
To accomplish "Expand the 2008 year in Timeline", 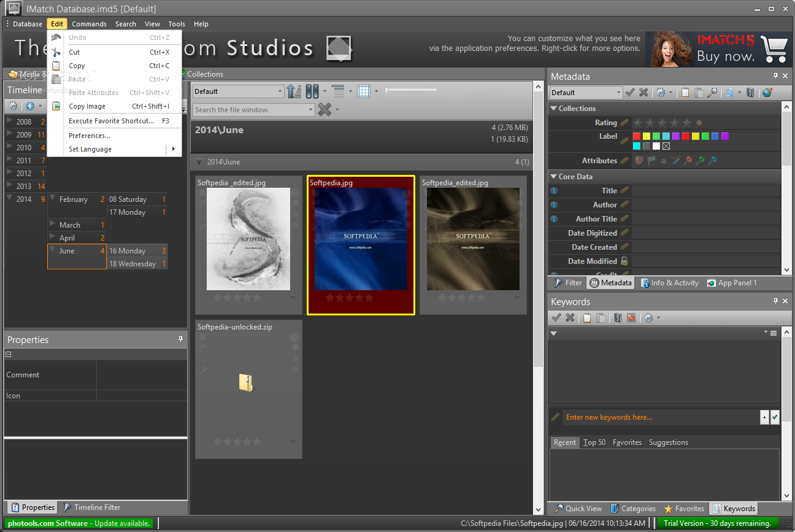I will [10, 121].
